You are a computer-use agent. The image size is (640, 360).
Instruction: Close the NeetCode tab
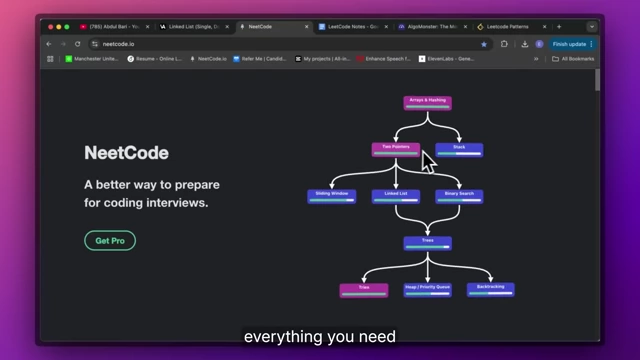tap(307, 27)
